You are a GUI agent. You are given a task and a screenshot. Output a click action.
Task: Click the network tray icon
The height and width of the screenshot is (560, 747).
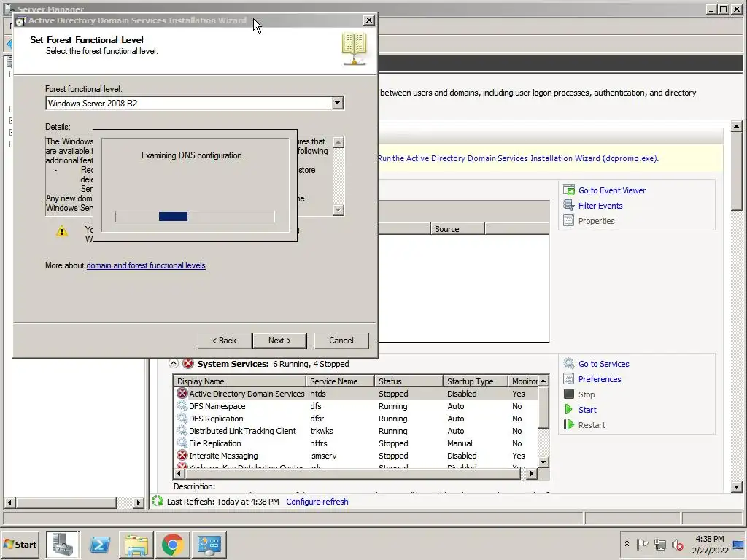coord(659,544)
